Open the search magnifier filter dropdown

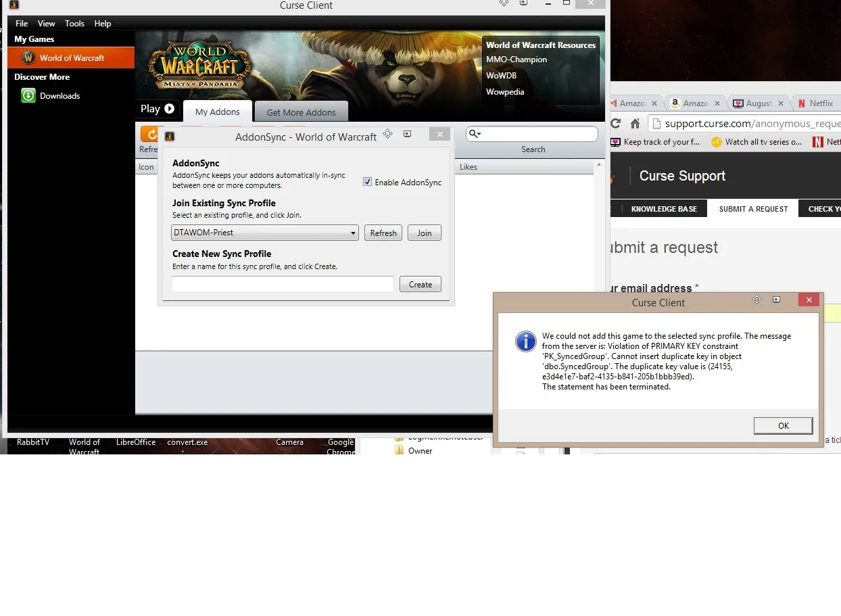[475, 134]
